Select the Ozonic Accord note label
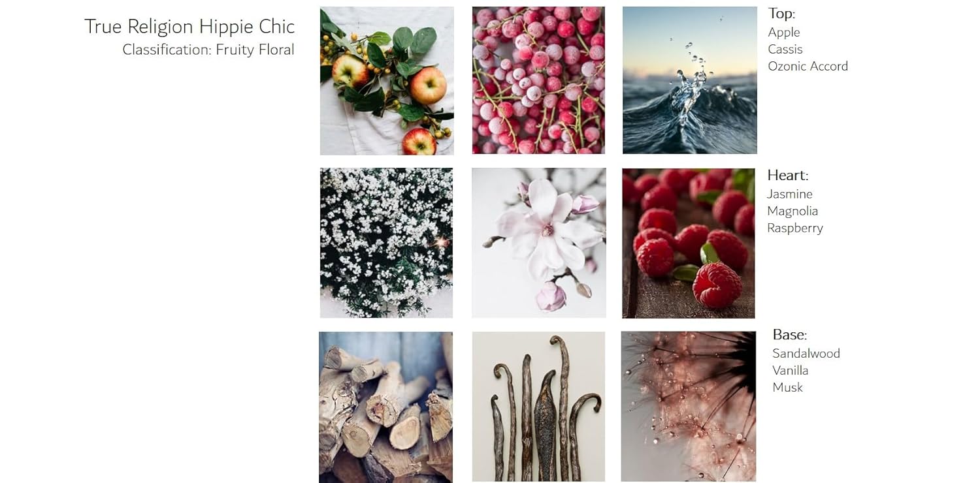Screen dimensions: 980x483 tap(808, 66)
